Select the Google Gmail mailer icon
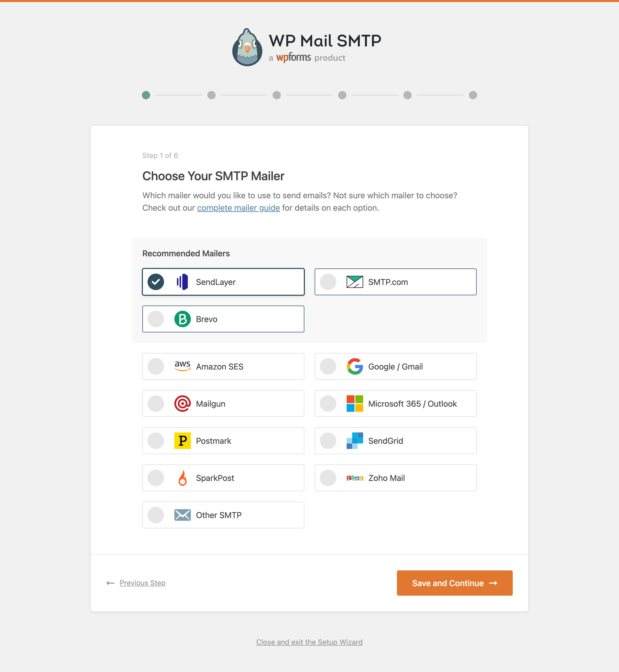 (x=355, y=366)
